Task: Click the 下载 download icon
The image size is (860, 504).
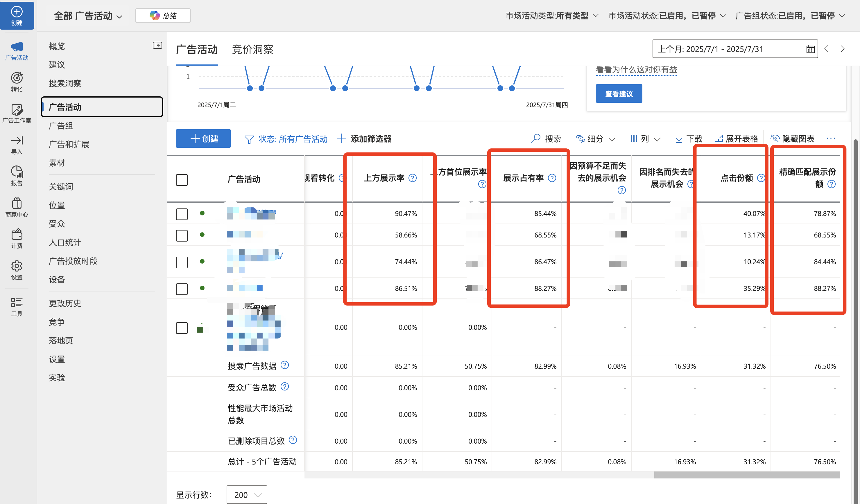Action: 679,138
